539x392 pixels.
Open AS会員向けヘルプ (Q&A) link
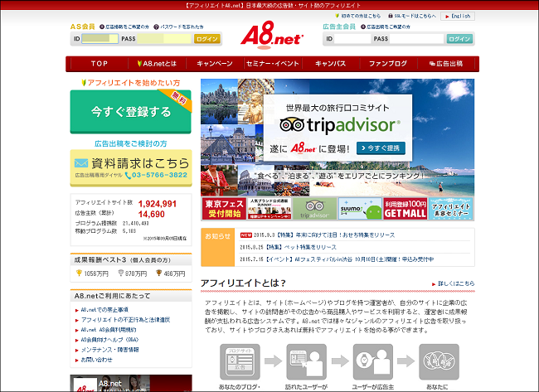(109, 340)
